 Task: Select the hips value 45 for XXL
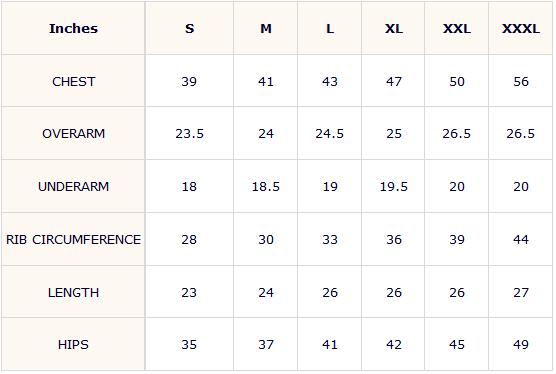tap(457, 344)
